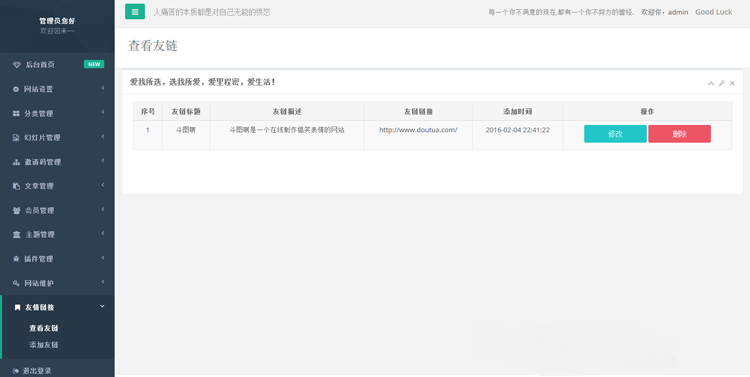
Task: Expand the 邀请码管理 submenu arrow
Action: pos(103,161)
